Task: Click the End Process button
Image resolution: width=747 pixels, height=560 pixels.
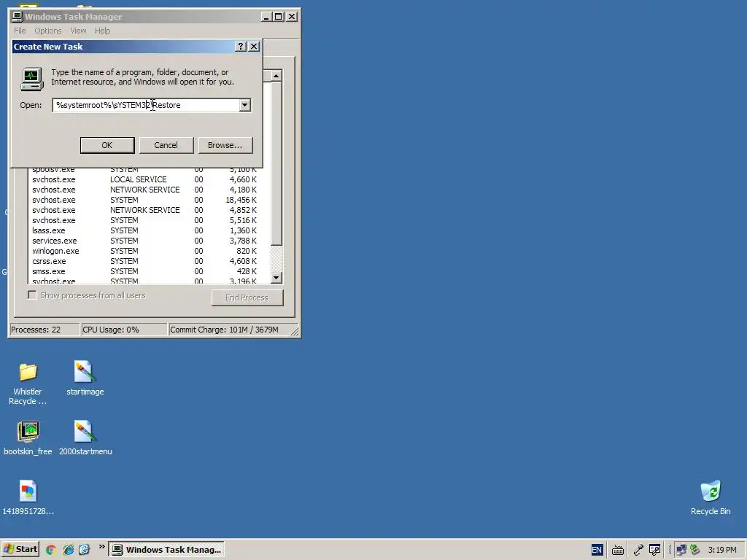Action: 247,297
